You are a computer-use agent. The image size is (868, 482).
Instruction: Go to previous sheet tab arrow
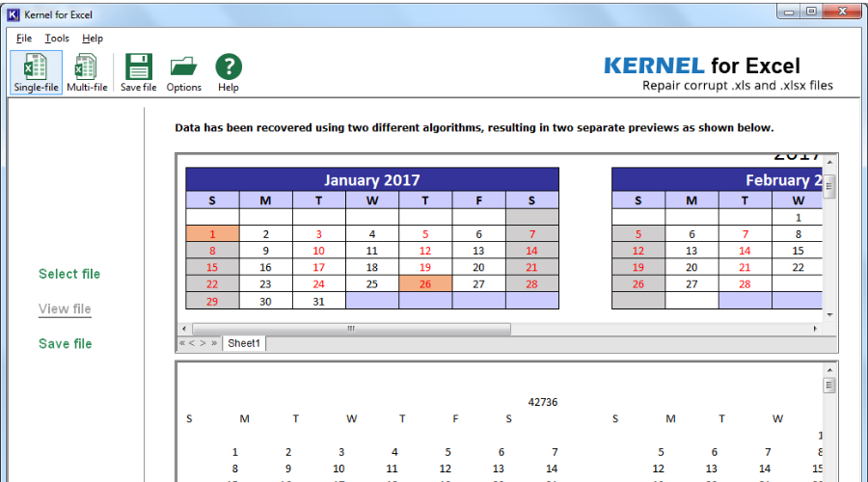(192, 343)
